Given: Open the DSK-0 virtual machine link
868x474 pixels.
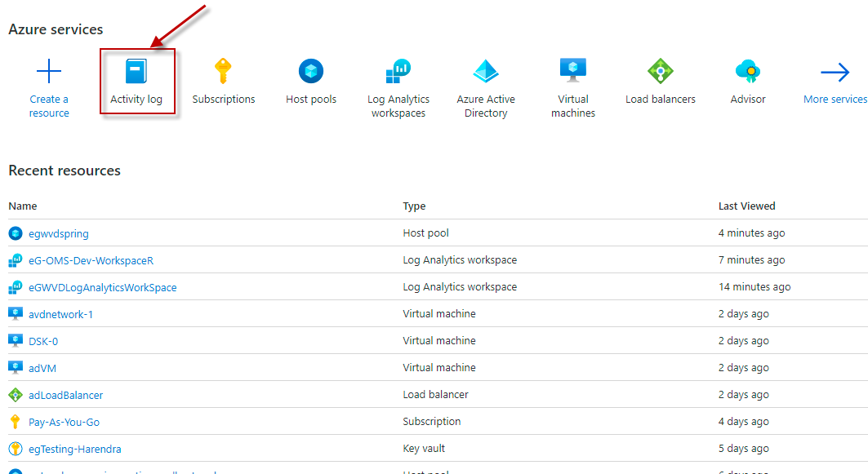Looking at the screenshot, I should pyautogui.click(x=43, y=341).
